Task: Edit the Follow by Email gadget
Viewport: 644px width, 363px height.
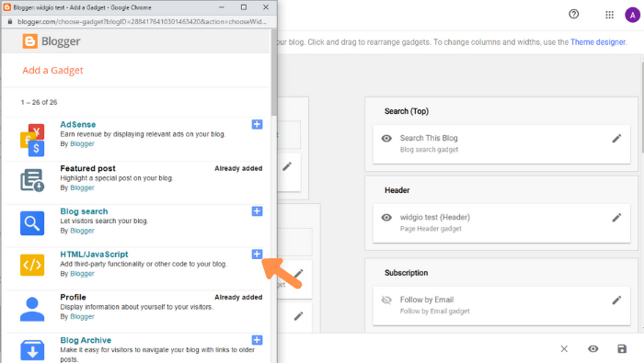Action: click(616, 301)
